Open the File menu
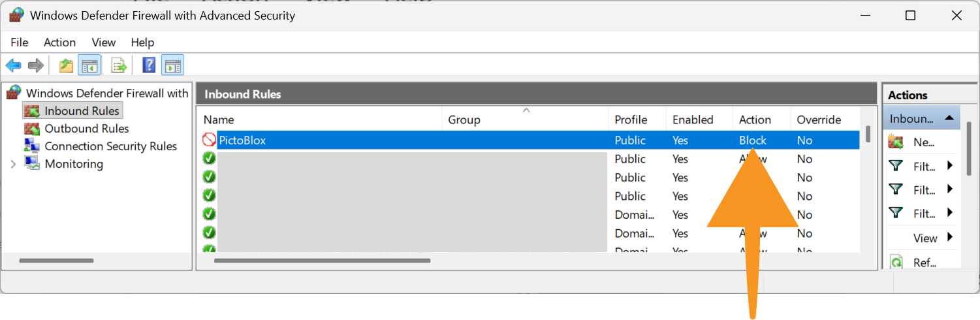 [20, 42]
